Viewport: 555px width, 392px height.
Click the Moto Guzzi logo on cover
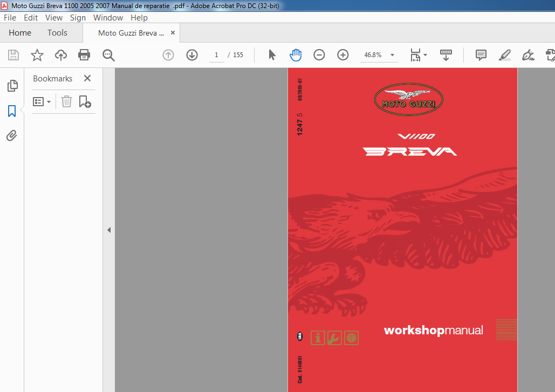point(408,99)
